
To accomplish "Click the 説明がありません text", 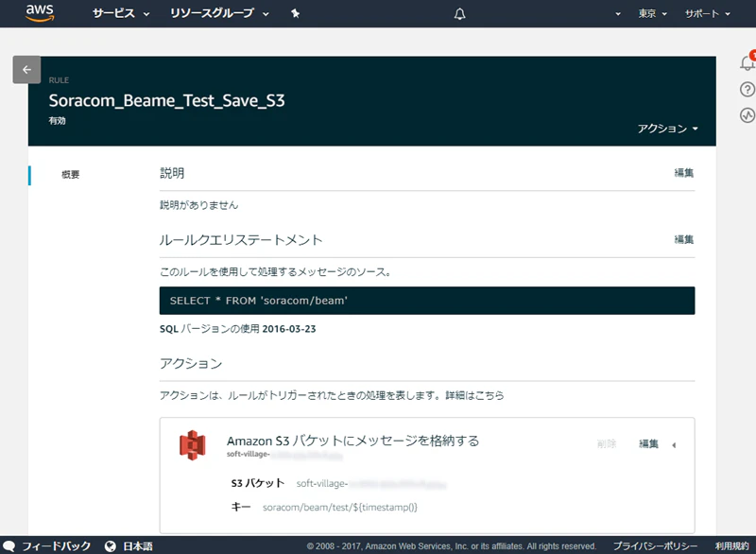I will click(199, 205).
